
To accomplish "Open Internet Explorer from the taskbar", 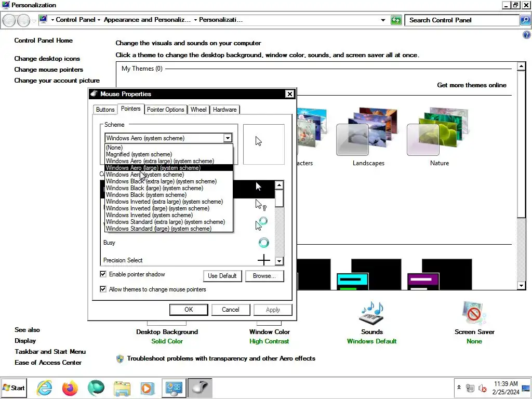I will pos(45,388).
